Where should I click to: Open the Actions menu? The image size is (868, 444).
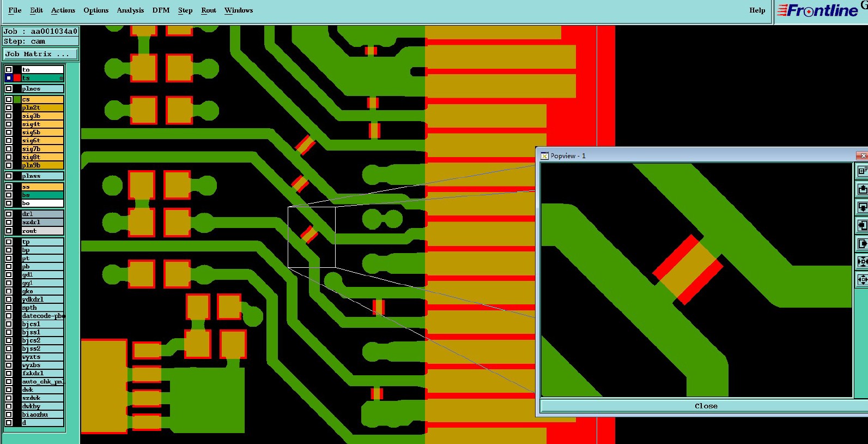click(63, 10)
